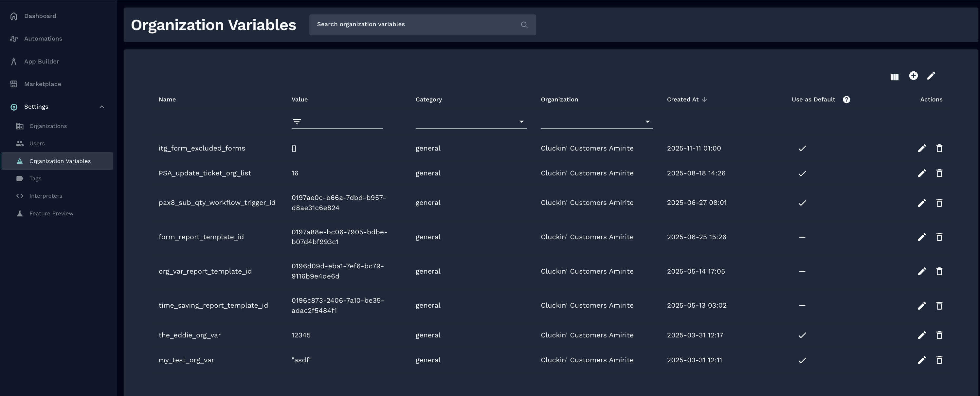Image resolution: width=980 pixels, height=396 pixels.
Task: Disable Use as Default for the_eddie_org_var
Action: point(802,335)
